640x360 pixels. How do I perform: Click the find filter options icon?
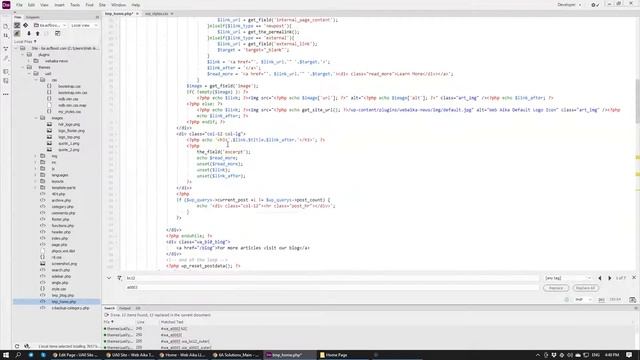click(119, 278)
